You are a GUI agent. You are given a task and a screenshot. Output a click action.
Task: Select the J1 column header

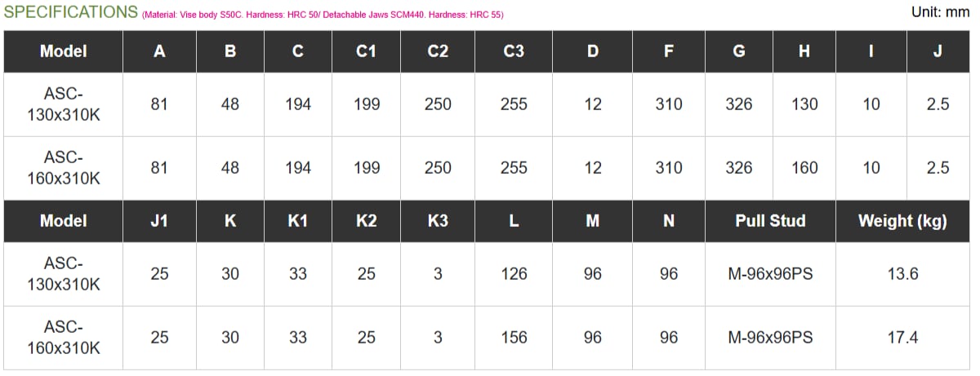pyautogui.click(x=159, y=221)
